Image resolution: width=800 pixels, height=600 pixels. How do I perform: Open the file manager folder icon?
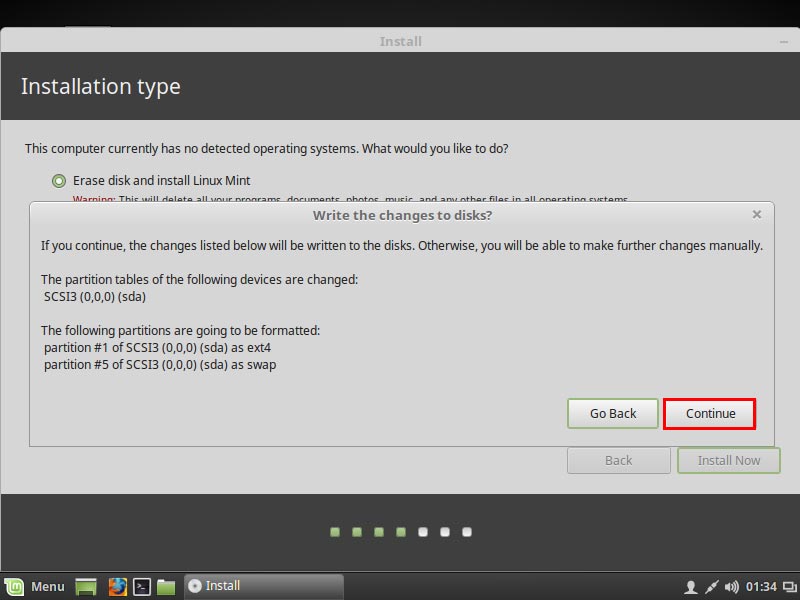click(166, 587)
